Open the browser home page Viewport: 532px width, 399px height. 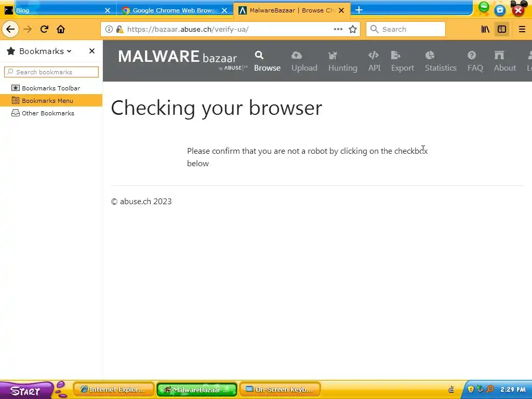click(x=61, y=29)
